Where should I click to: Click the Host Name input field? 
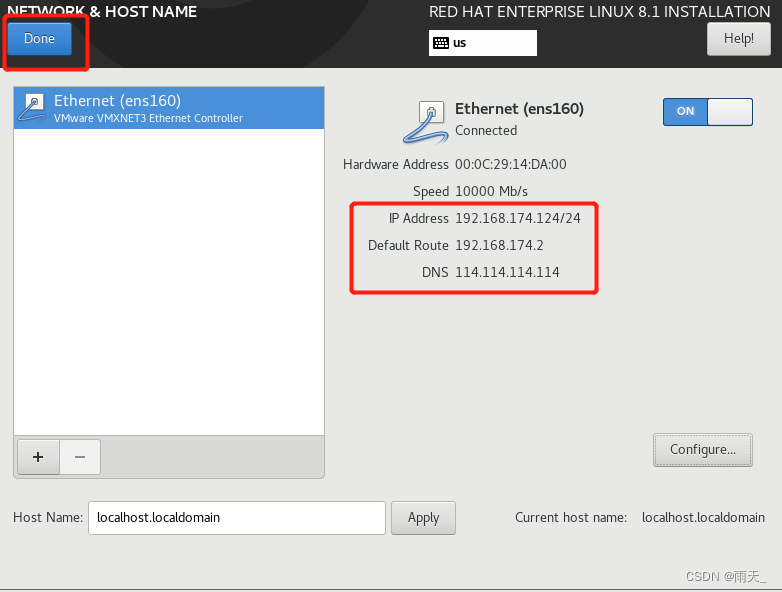237,518
